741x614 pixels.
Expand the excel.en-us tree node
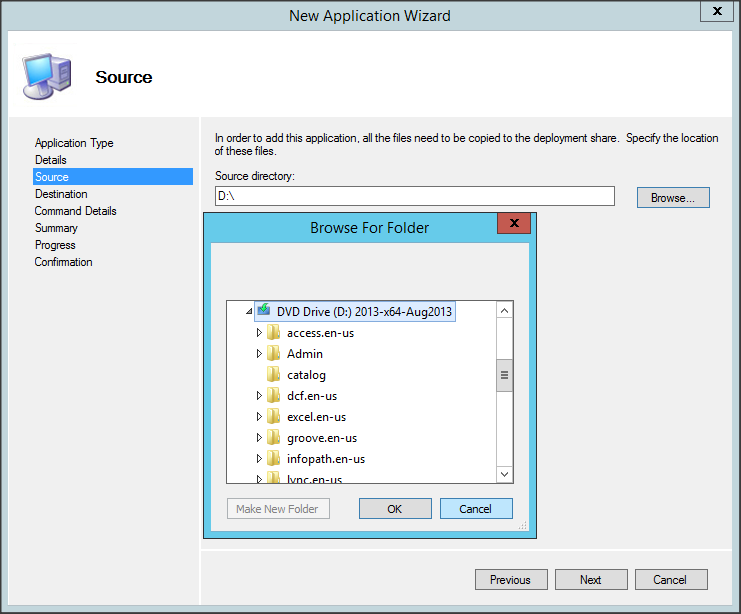259,417
